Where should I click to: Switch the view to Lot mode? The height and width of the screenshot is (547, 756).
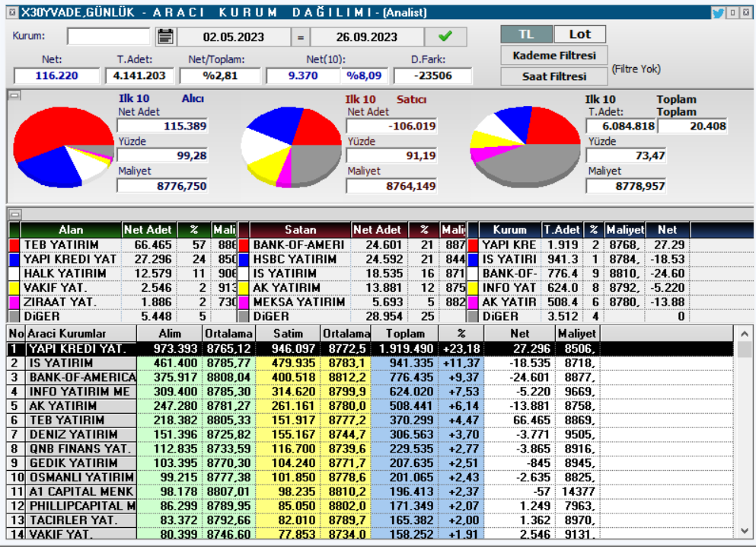pos(579,34)
